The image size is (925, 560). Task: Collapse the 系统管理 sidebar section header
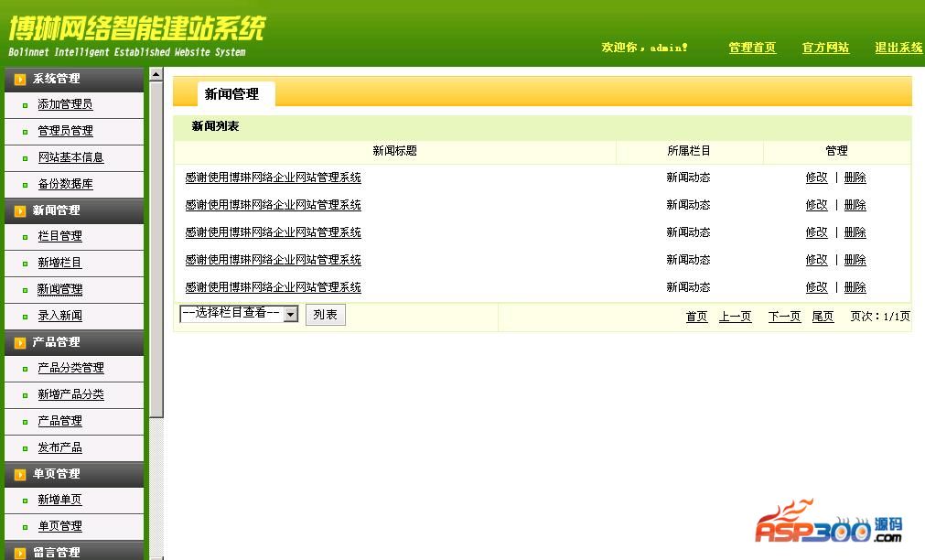74,79
